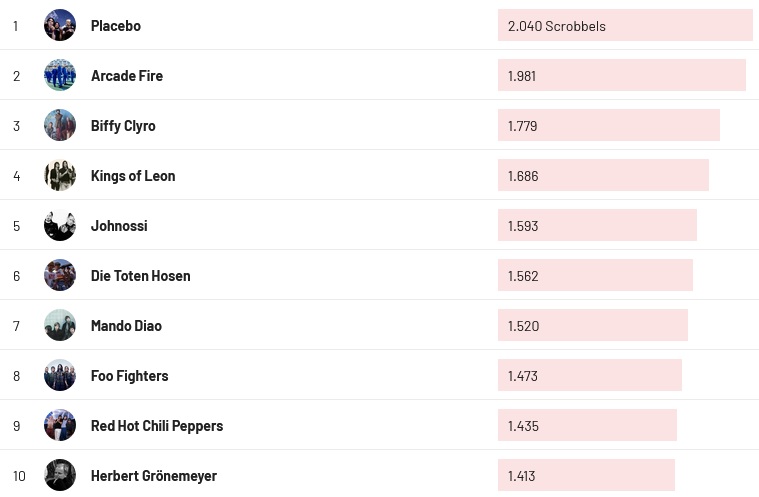
Task: Open the Placebo artist link
Action: click(x=116, y=26)
